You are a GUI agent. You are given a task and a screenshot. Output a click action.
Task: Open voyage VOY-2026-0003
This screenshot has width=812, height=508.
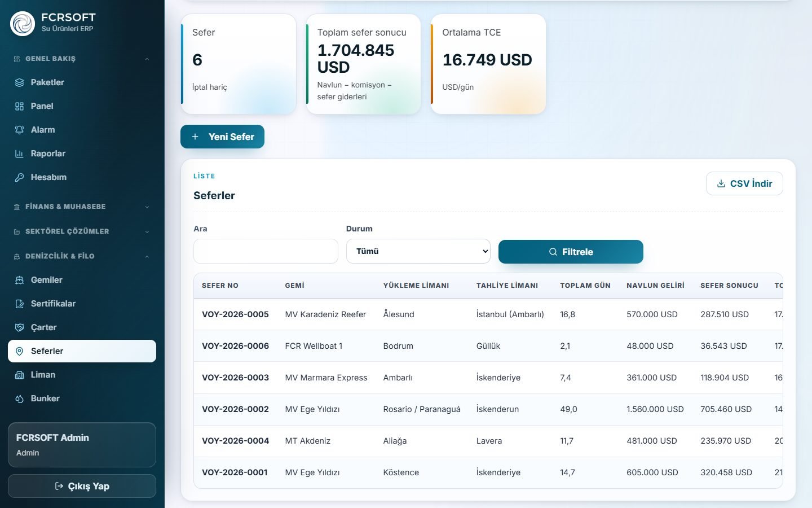click(235, 378)
